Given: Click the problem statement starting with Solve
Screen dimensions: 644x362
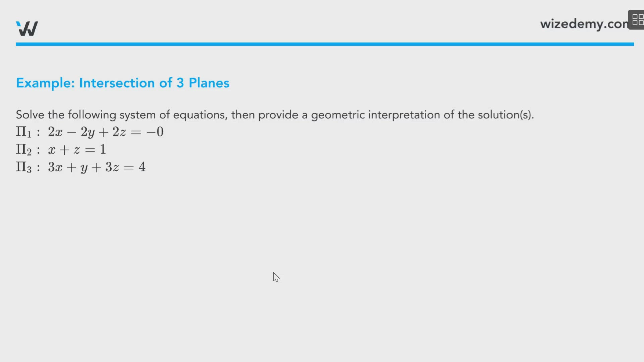Looking at the screenshot, I should pos(275,115).
